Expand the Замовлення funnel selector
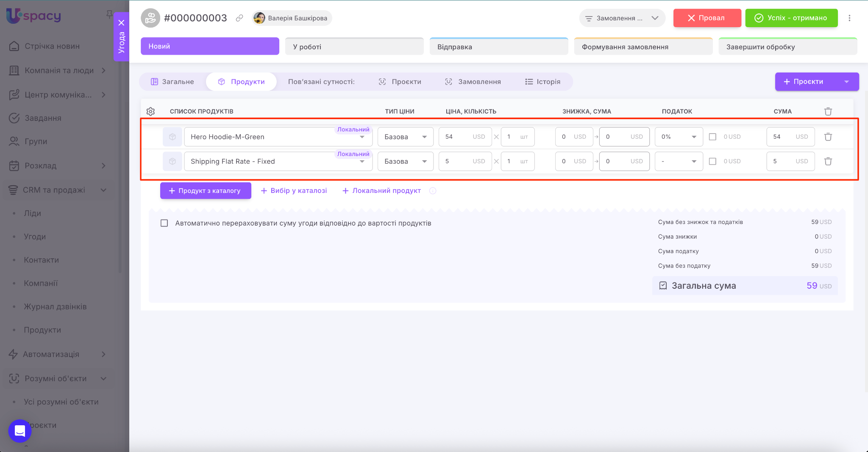 pyautogui.click(x=622, y=18)
